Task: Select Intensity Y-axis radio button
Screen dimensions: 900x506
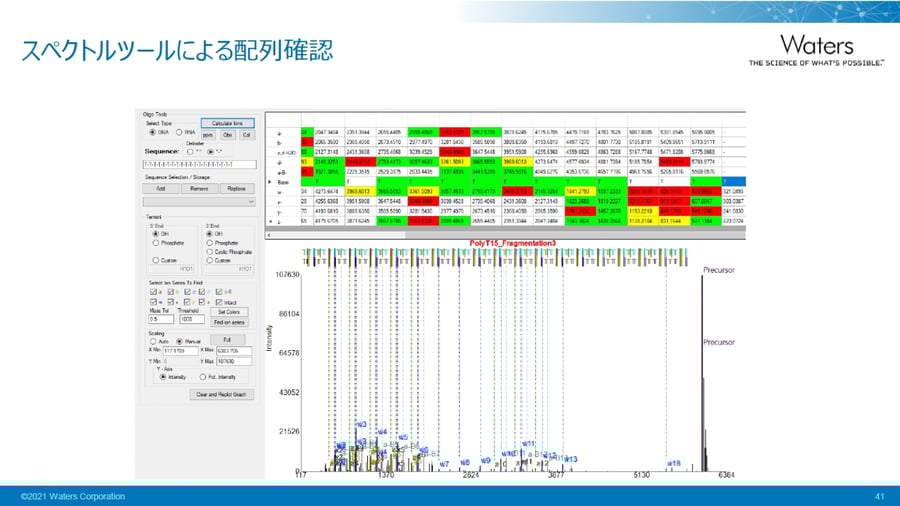Action: tap(163, 377)
